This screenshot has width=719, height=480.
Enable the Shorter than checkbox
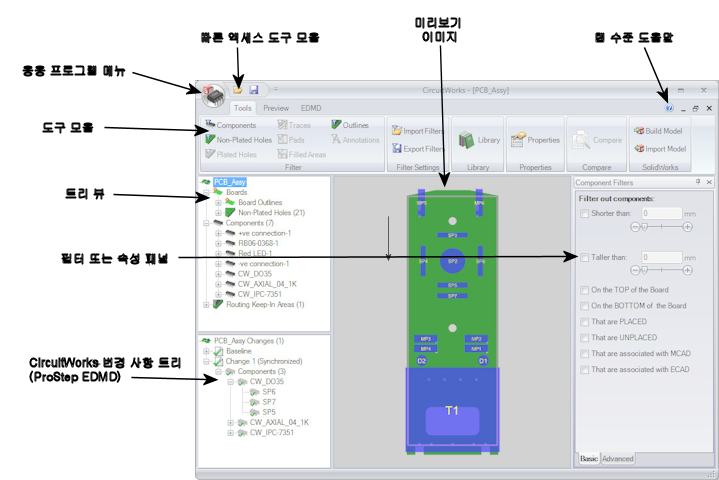tap(585, 213)
